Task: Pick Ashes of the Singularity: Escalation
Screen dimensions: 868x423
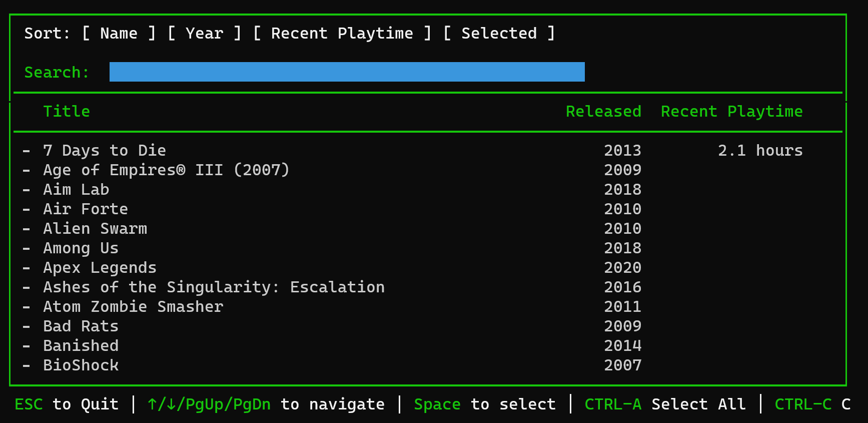Action: coord(413,287)
